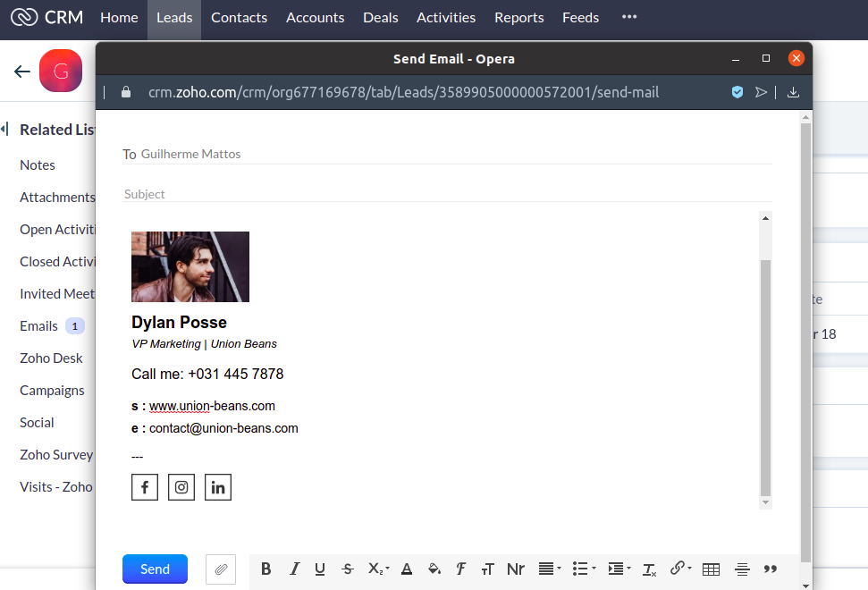The height and width of the screenshot is (590, 868).
Task: Click Facebook icon in signature
Action: coord(145,487)
